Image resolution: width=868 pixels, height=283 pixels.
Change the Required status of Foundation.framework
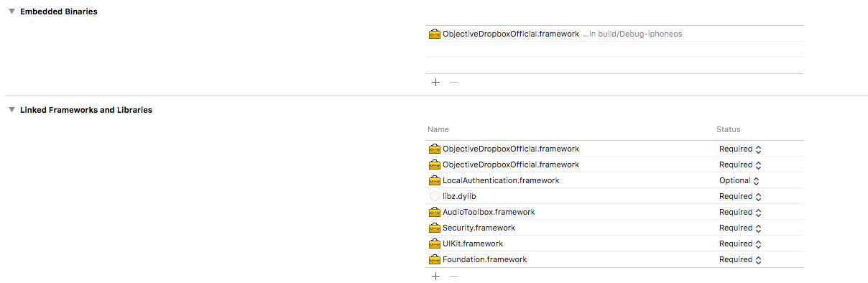(x=740, y=259)
